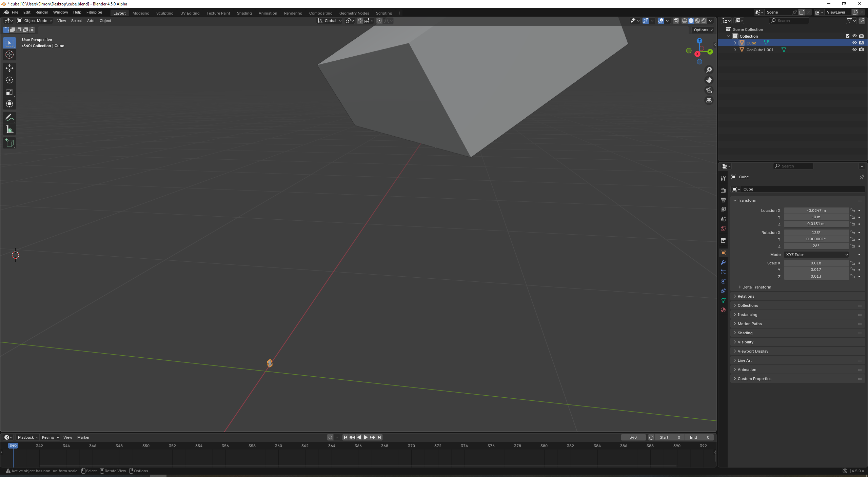Screen dimensions: 868x477
Task: Hide Cube in viewport via eye icon
Action: 854,43
